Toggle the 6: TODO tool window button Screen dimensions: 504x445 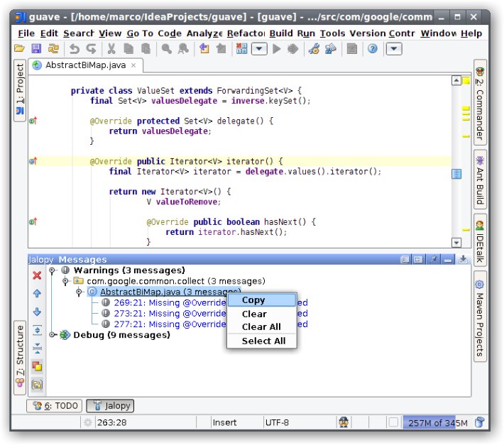[x=55, y=406]
